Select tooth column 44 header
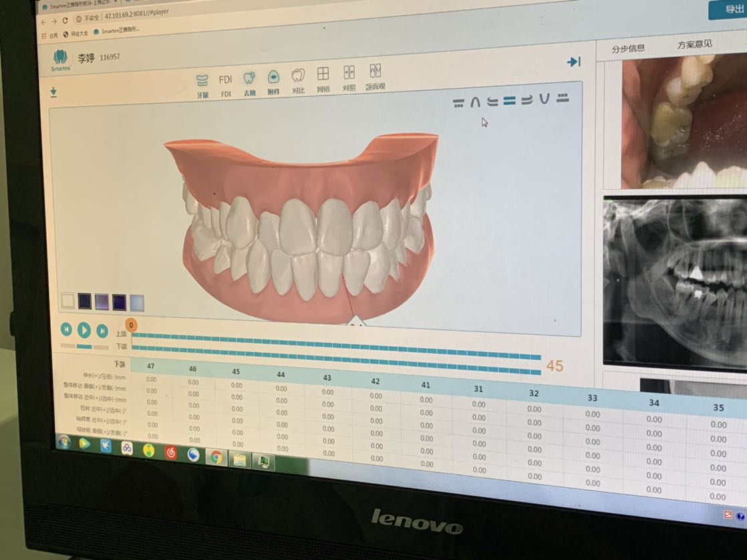Image resolution: width=747 pixels, height=560 pixels. [281, 375]
